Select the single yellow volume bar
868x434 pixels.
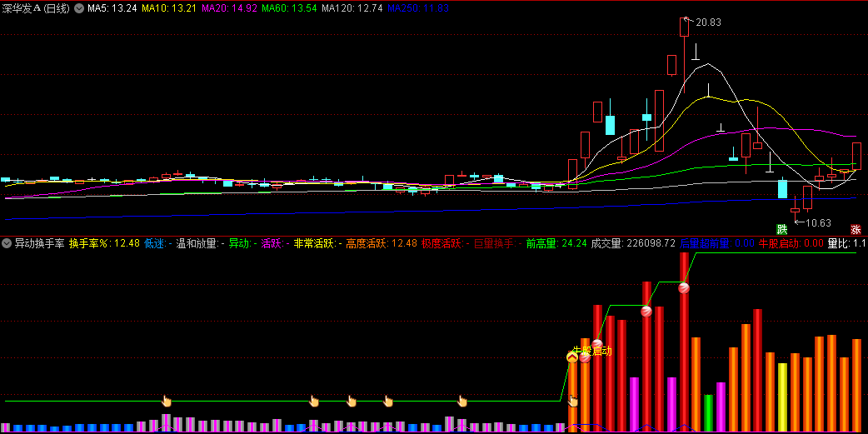pyautogui.click(x=782, y=397)
